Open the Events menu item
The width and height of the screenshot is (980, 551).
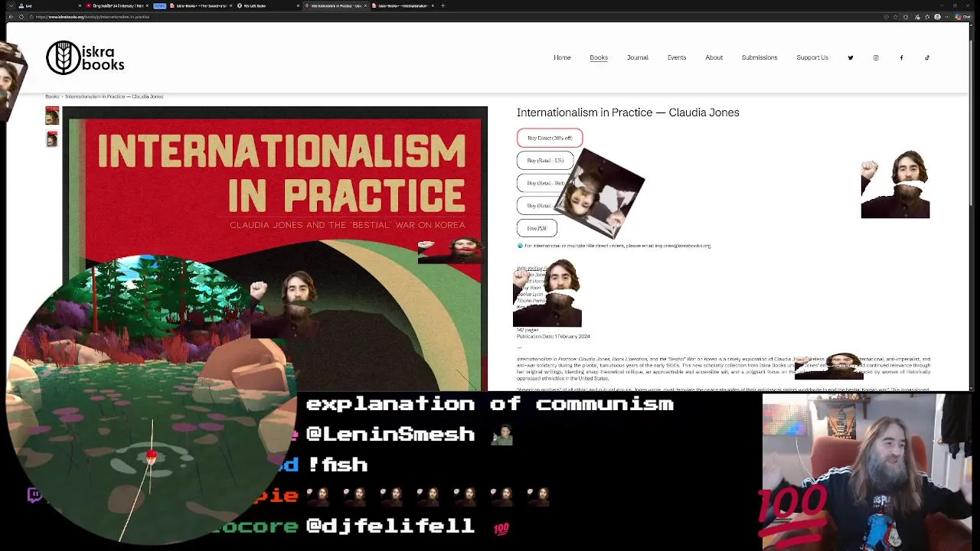[x=676, y=57]
